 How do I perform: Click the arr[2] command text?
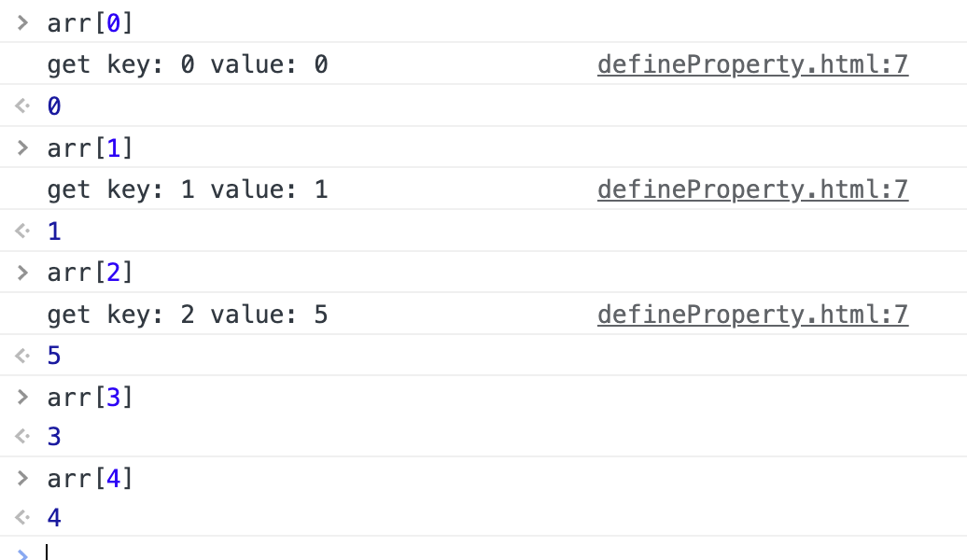(x=91, y=273)
